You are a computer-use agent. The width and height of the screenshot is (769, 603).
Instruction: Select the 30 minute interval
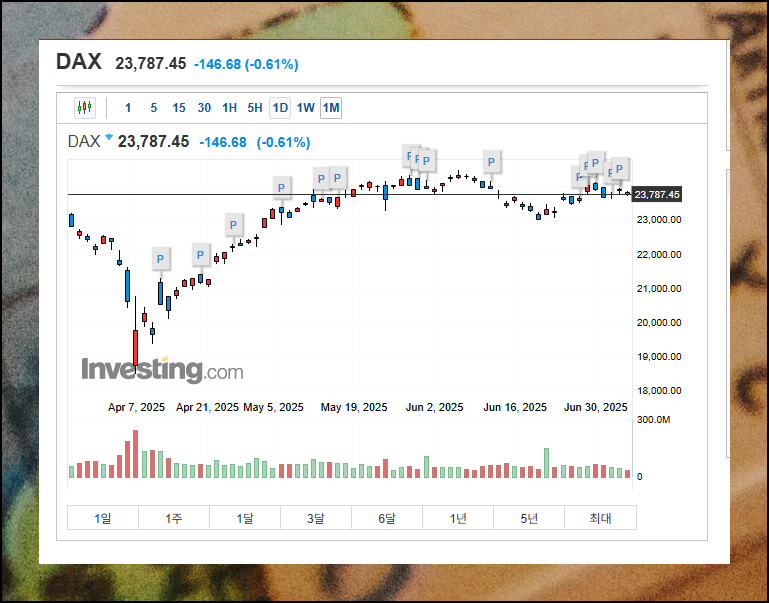pos(204,108)
